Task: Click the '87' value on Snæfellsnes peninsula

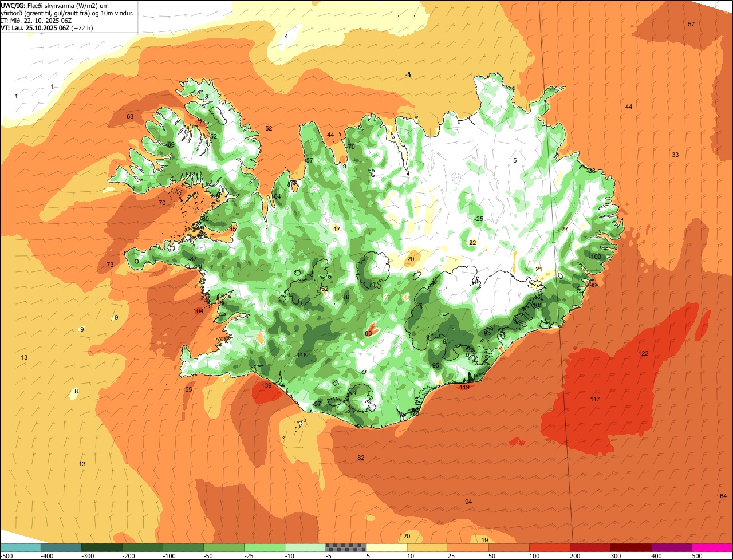Action: (194, 259)
